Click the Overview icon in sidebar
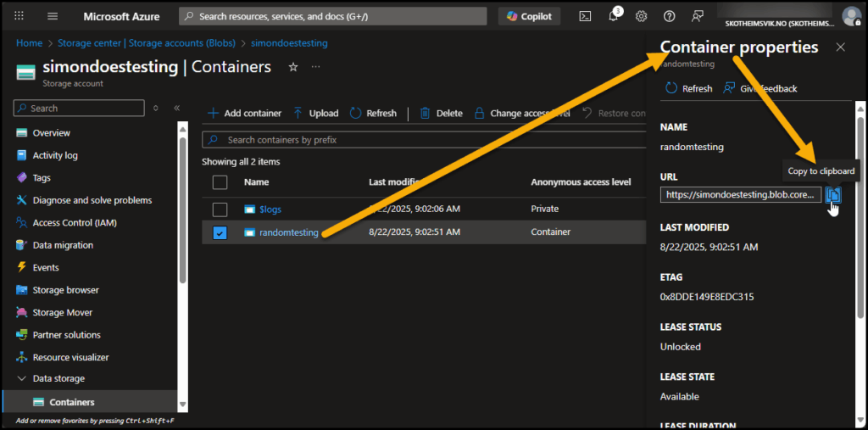The image size is (868, 430). pyautogui.click(x=22, y=133)
